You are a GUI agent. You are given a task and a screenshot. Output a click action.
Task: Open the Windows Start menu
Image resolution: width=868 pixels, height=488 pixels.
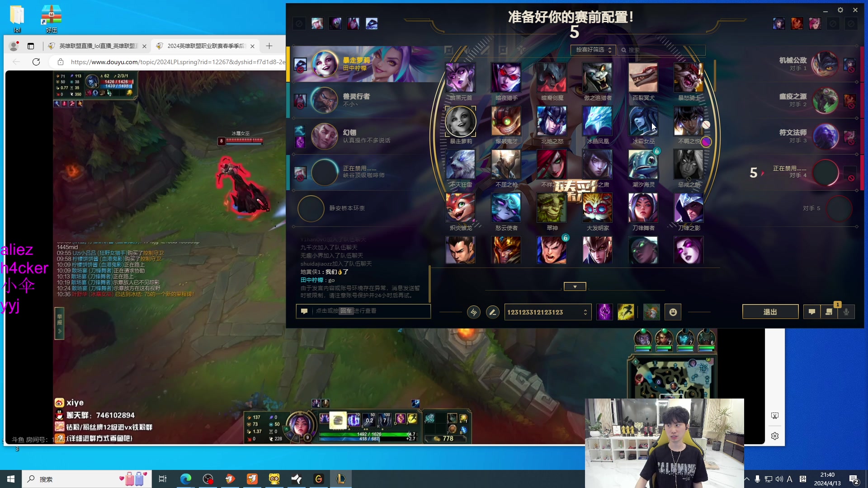[11, 479]
